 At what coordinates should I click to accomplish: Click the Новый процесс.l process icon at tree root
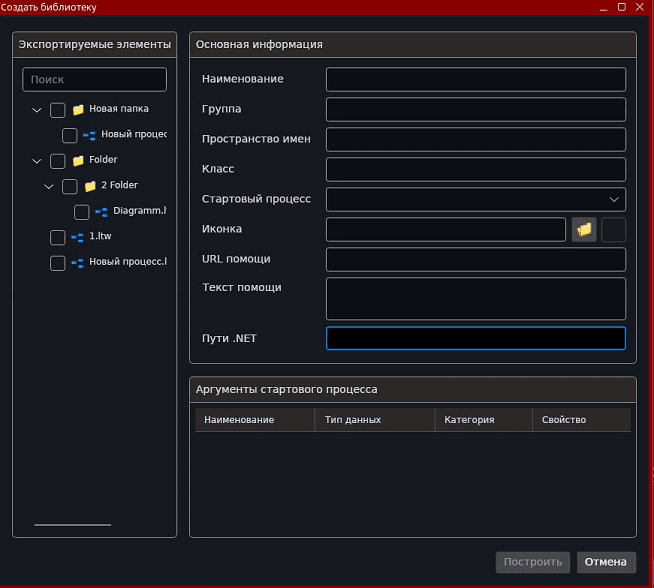(x=78, y=263)
